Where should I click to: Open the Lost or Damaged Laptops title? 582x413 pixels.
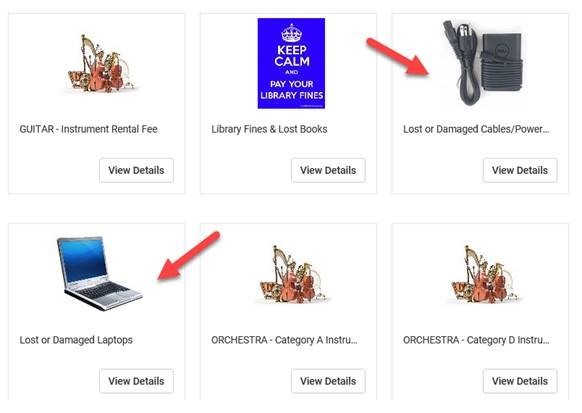pos(76,340)
